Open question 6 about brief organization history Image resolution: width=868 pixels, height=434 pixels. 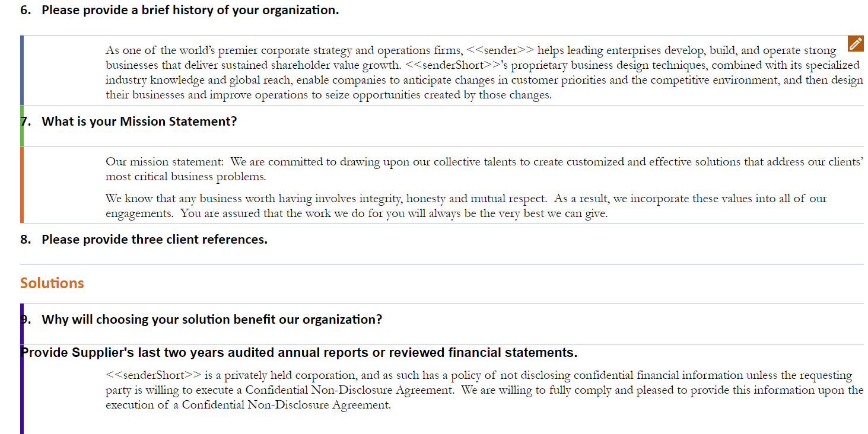click(180, 10)
